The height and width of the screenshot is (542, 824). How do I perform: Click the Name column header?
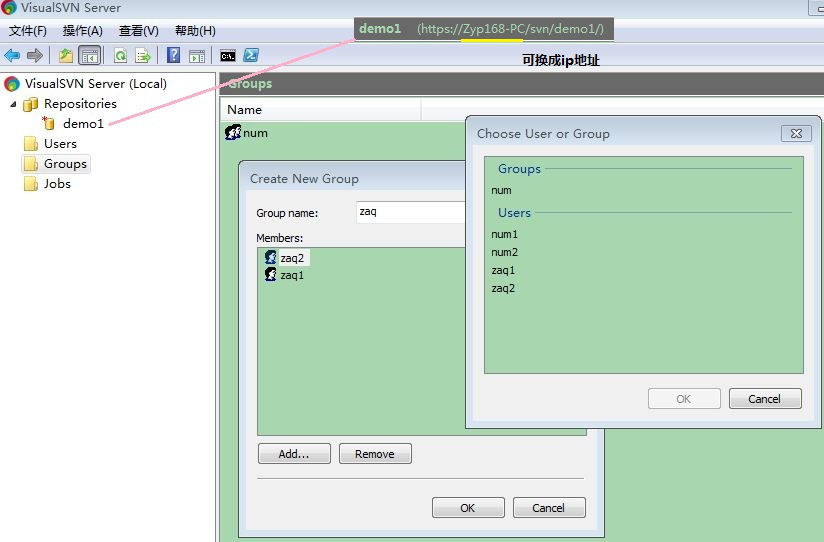coord(320,110)
